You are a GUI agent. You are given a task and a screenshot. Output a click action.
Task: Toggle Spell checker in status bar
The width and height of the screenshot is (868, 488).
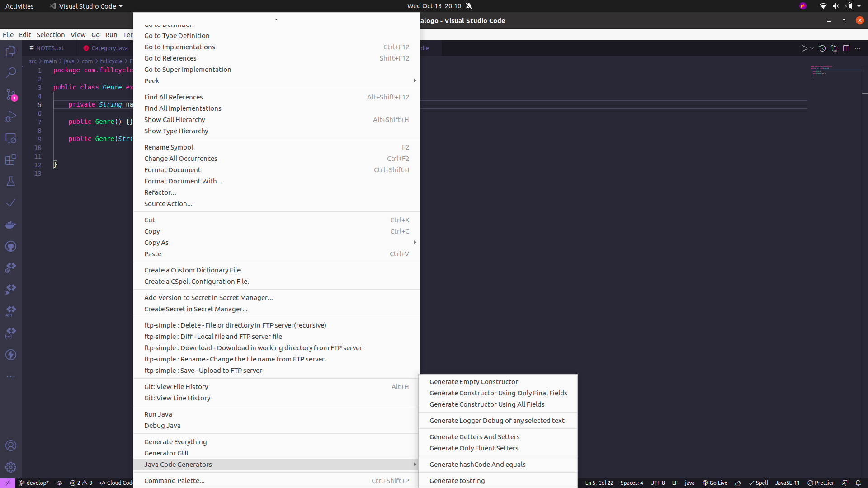[758, 483]
